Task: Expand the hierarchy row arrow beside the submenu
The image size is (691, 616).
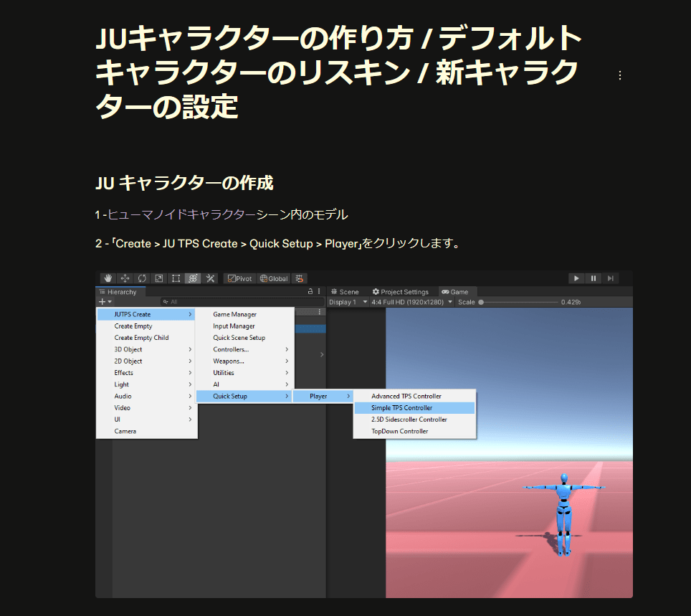Action: pos(322,354)
